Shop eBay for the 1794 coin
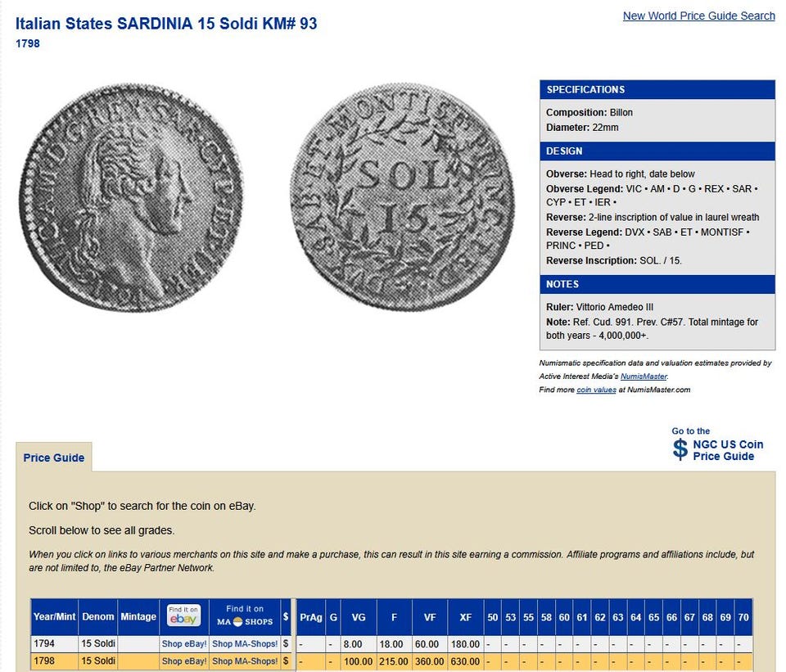The height and width of the screenshot is (672, 786). tap(184, 644)
